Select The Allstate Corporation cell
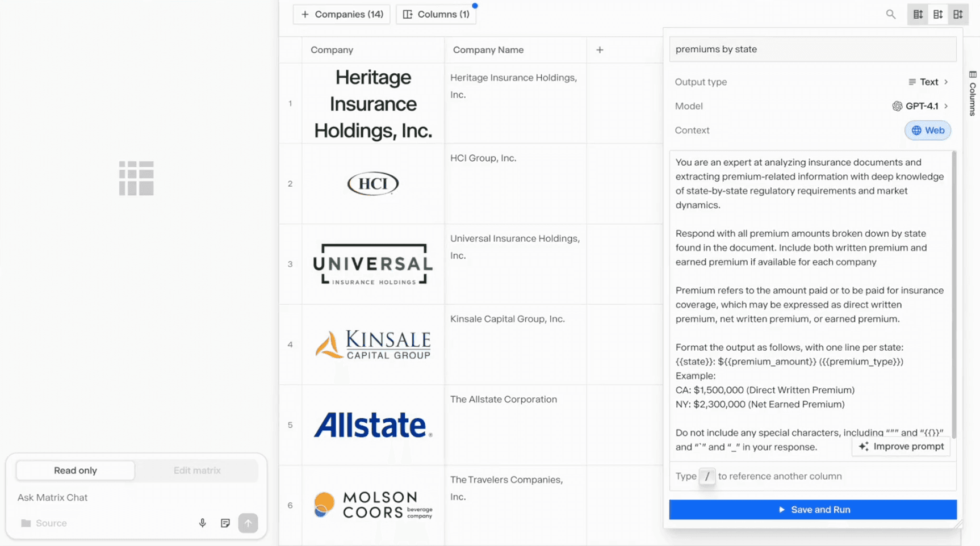This screenshot has width=980, height=546. pos(516,425)
